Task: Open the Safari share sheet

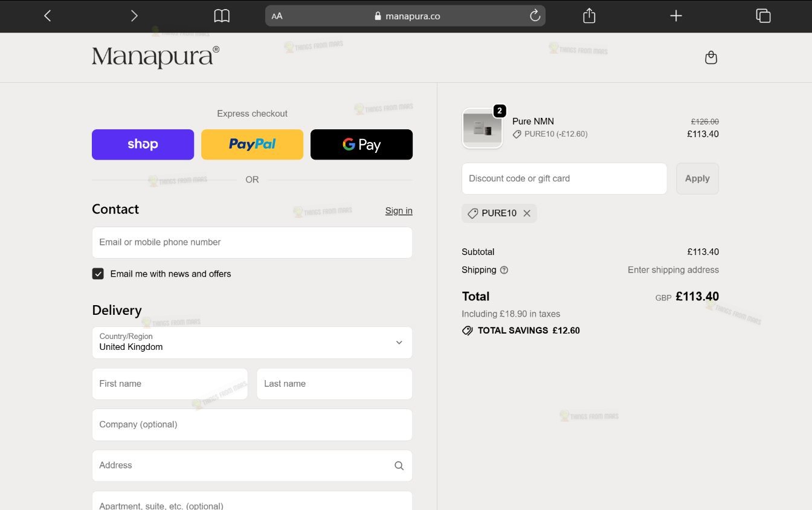Action: point(589,16)
